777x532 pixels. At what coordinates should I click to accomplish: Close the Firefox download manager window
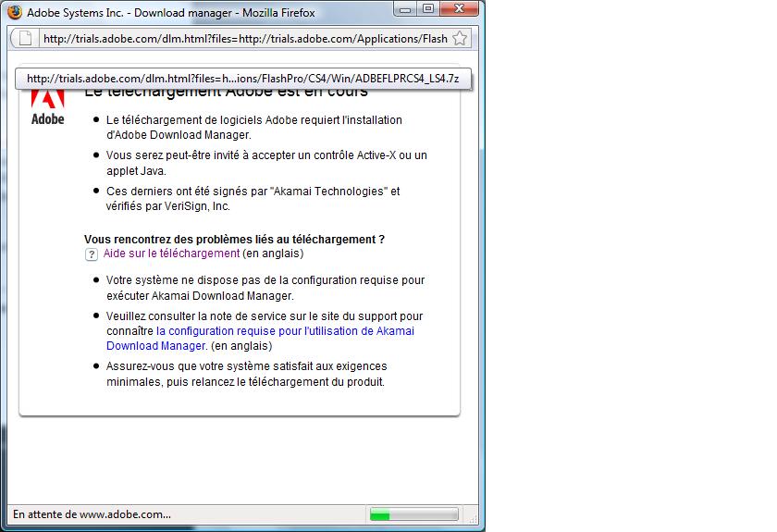pos(459,9)
